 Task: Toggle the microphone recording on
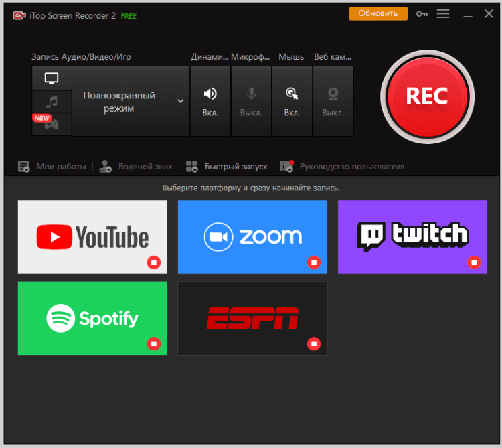[251, 101]
